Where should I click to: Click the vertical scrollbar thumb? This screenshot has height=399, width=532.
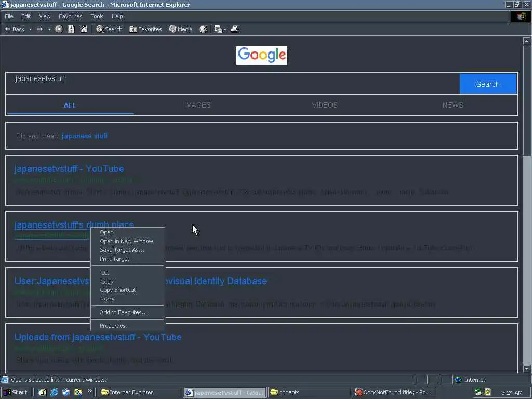(x=526, y=100)
